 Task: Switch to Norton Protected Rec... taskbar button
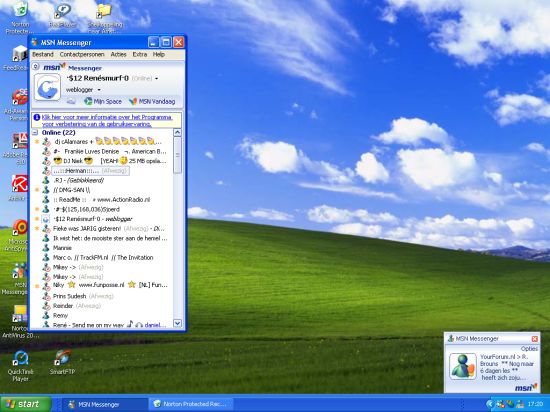click(191, 404)
